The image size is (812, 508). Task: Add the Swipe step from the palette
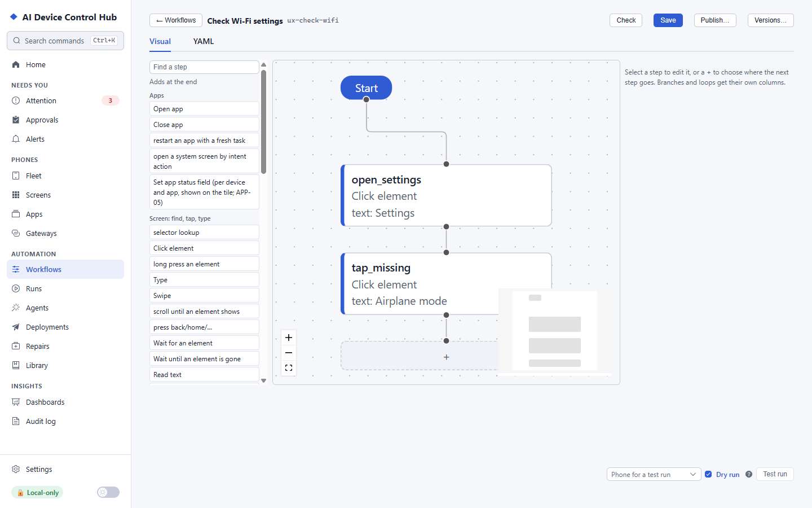point(204,295)
